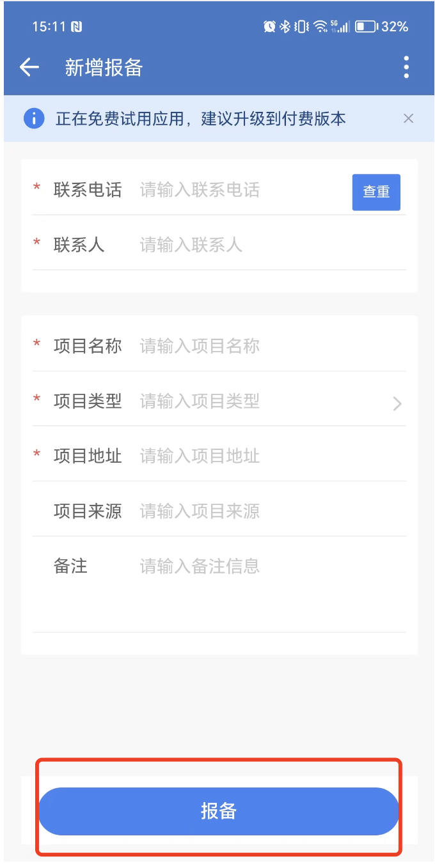Submit the form with 报备 button
Screen dimensions: 435x868
coord(218,811)
